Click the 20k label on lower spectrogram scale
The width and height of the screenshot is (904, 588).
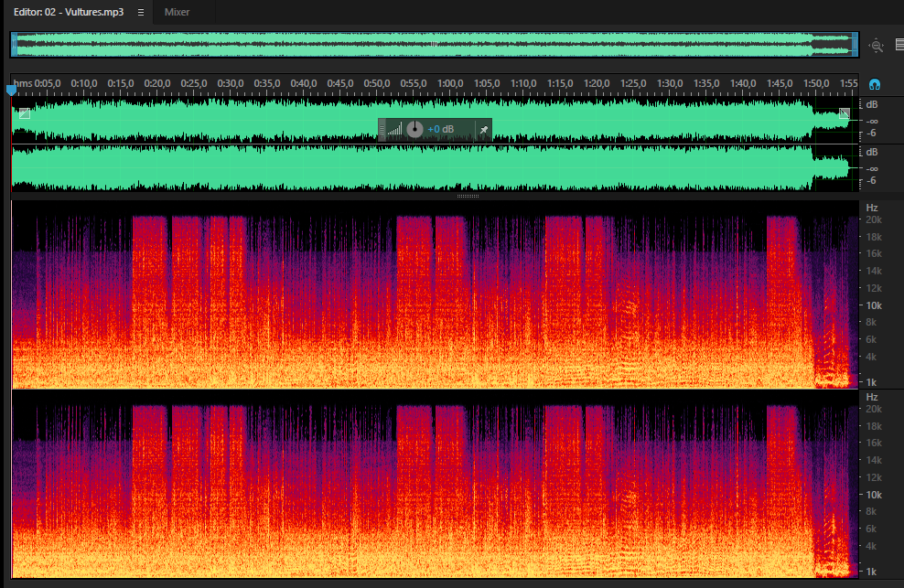874,409
